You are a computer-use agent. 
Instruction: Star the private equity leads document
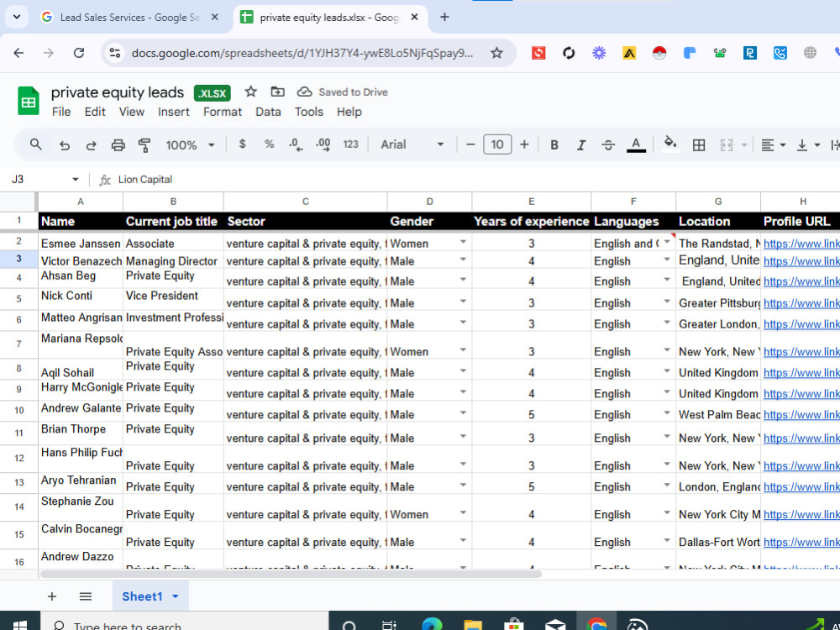(x=250, y=92)
